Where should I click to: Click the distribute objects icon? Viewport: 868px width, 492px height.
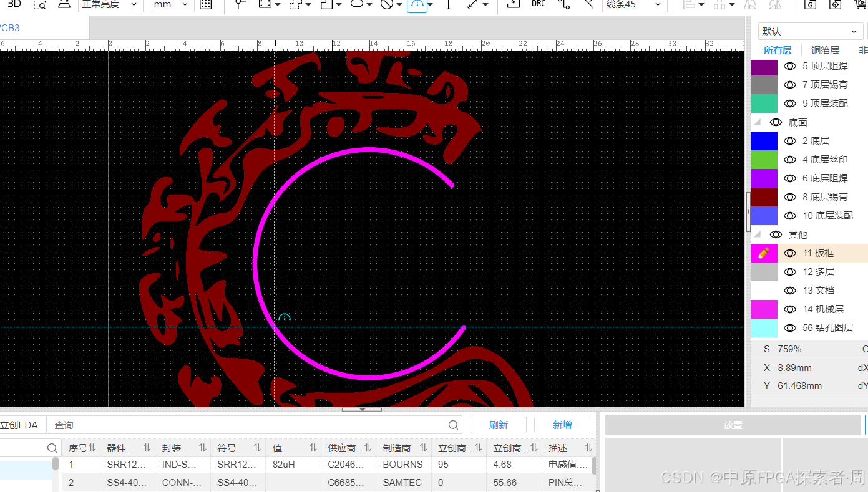[x=719, y=4]
